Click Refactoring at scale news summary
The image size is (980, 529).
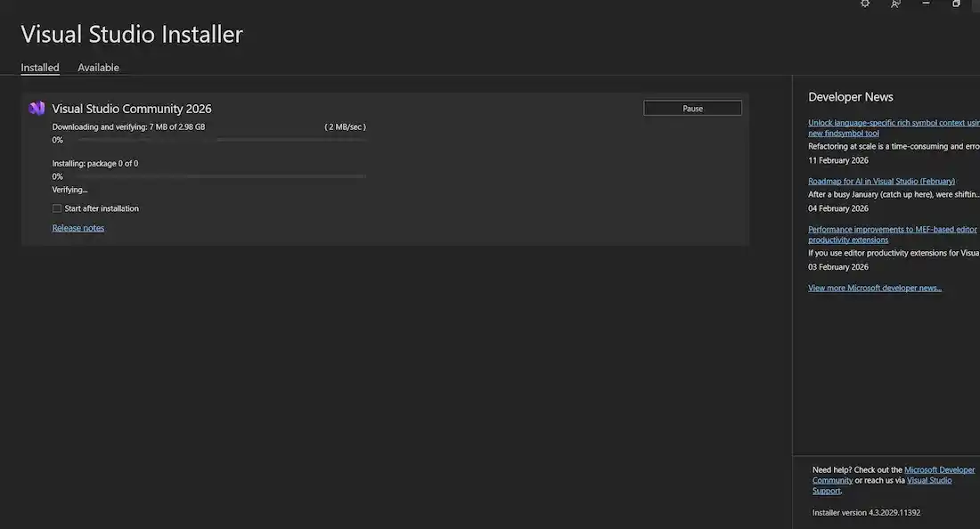(x=894, y=147)
